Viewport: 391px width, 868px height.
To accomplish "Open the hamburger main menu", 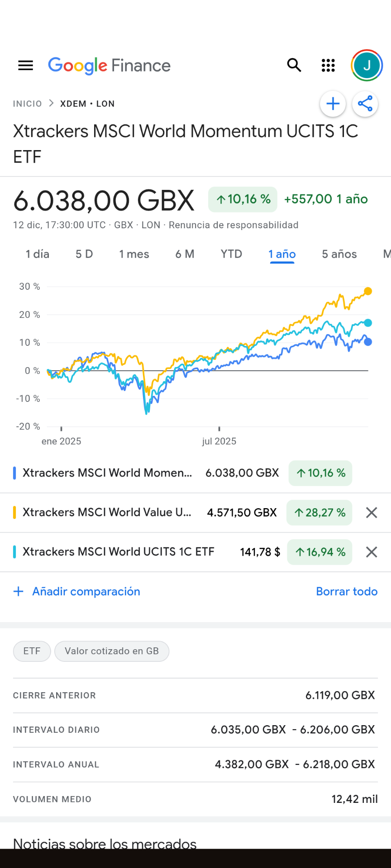I will pyautogui.click(x=25, y=66).
